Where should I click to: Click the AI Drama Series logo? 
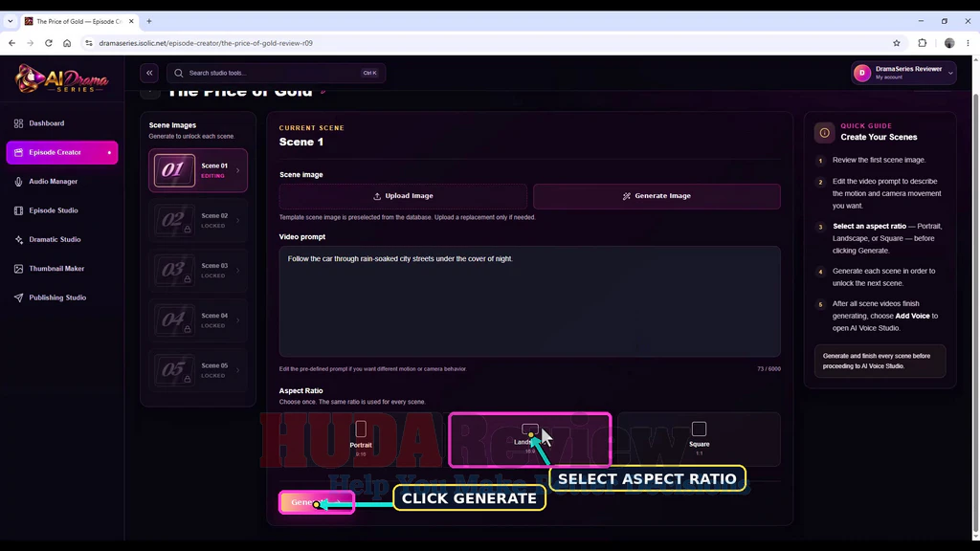click(61, 79)
